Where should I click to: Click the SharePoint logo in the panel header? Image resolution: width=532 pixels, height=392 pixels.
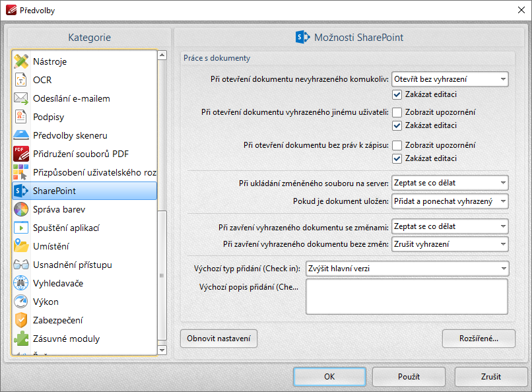coord(303,37)
